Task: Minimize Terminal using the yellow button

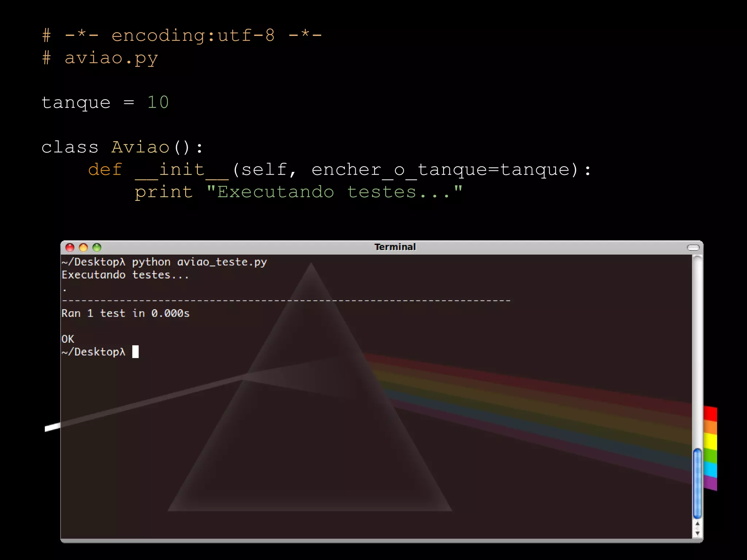Action: click(x=83, y=248)
